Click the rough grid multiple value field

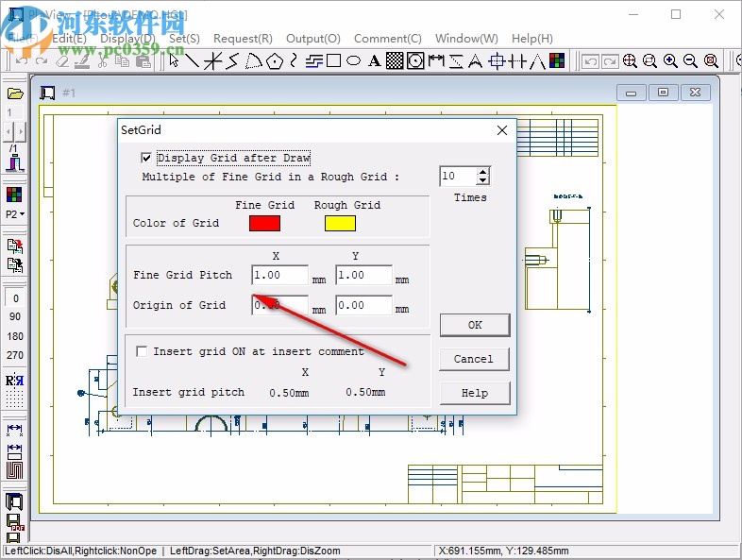click(x=458, y=176)
